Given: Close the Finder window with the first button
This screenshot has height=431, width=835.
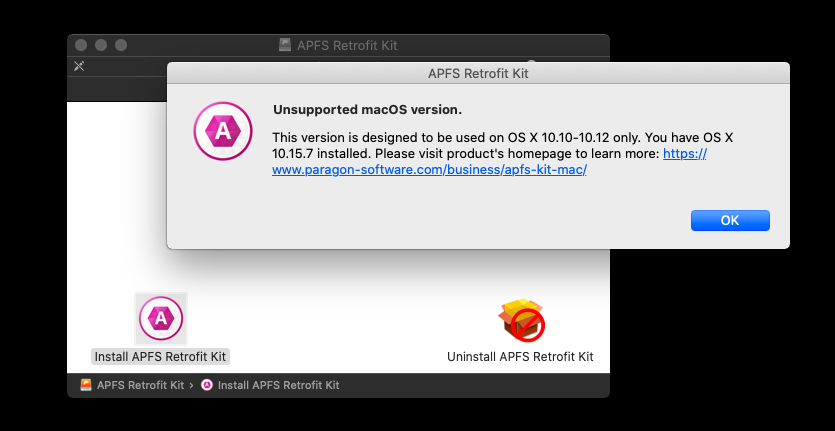Looking at the screenshot, I should [x=81, y=45].
